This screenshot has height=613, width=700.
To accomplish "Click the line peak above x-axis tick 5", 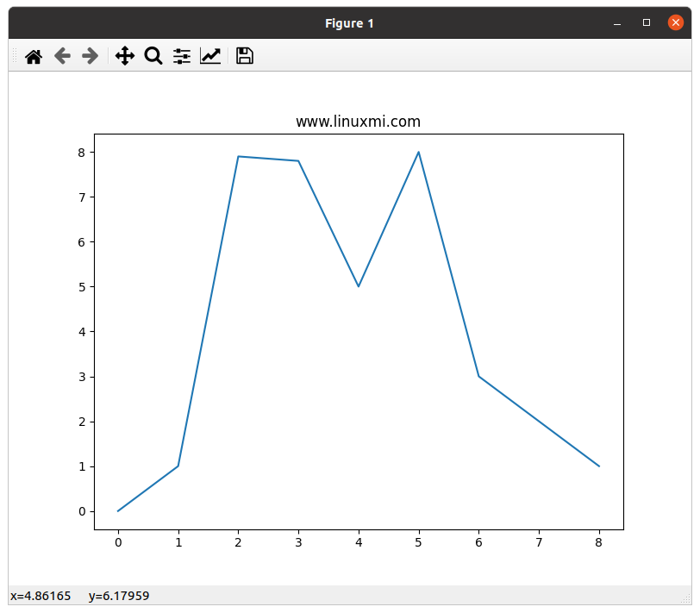I will (418, 153).
